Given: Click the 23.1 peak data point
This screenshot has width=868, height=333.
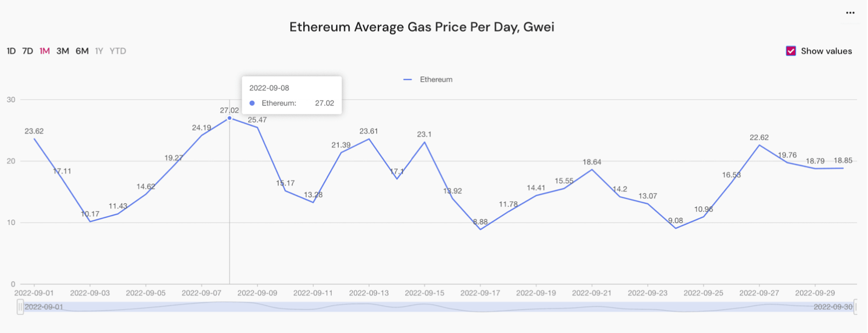Looking at the screenshot, I should click(x=425, y=142).
